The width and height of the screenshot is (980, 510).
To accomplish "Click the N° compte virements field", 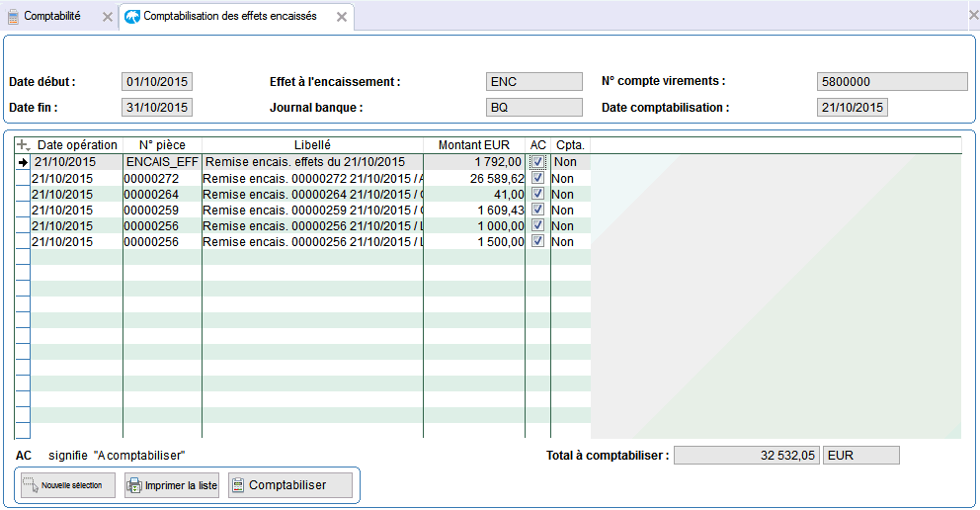I will tap(892, 82).
